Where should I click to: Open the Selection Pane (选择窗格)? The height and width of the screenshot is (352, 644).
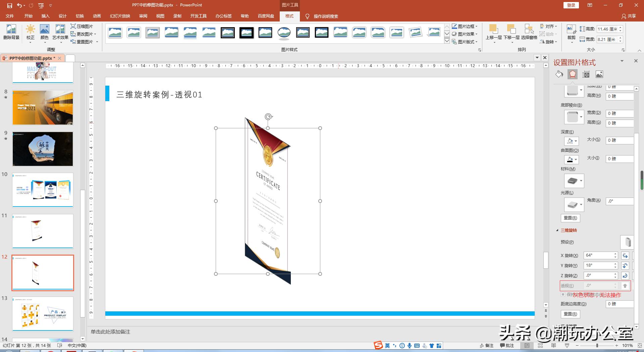pos(529,32)
